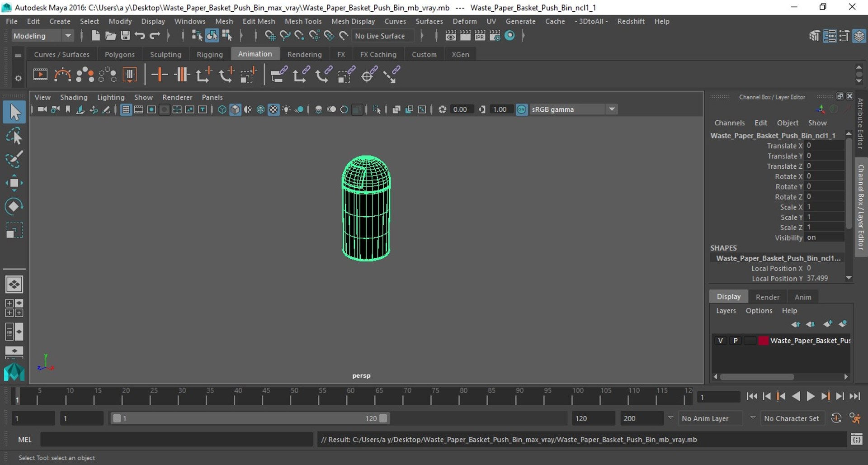Click the MEL script language label

(24, 440)
